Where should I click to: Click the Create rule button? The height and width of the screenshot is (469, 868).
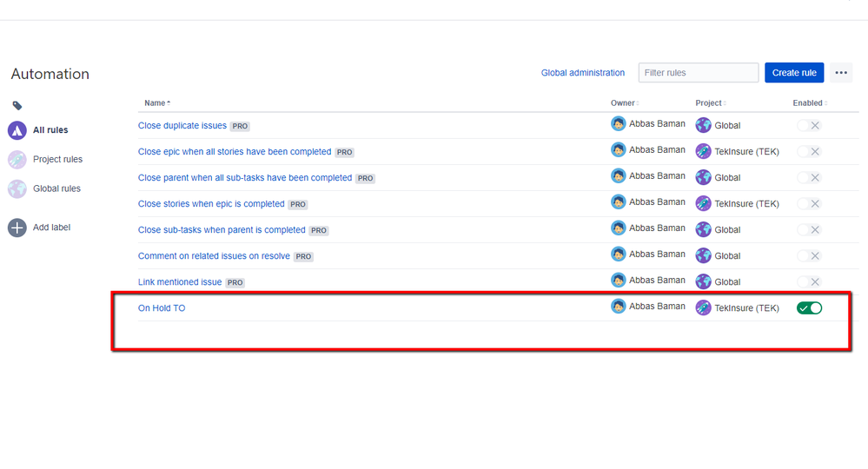794,72
